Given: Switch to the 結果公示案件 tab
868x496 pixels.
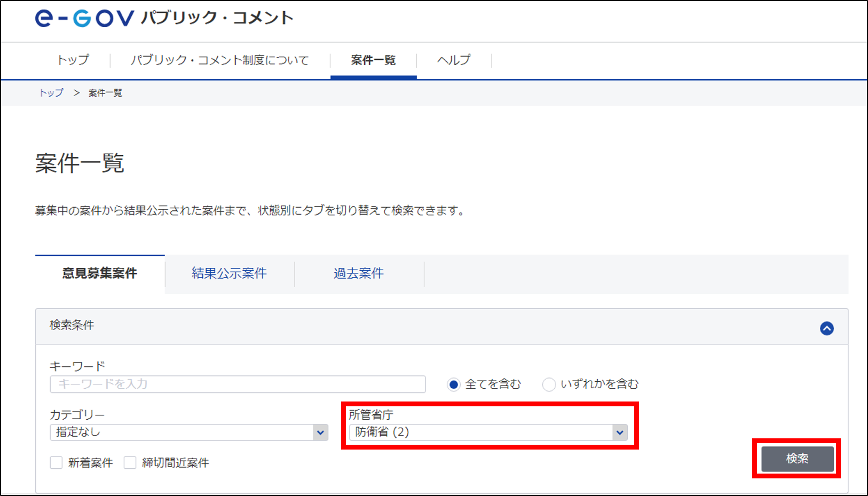Looking at the screenshot, I should point(230,273).
